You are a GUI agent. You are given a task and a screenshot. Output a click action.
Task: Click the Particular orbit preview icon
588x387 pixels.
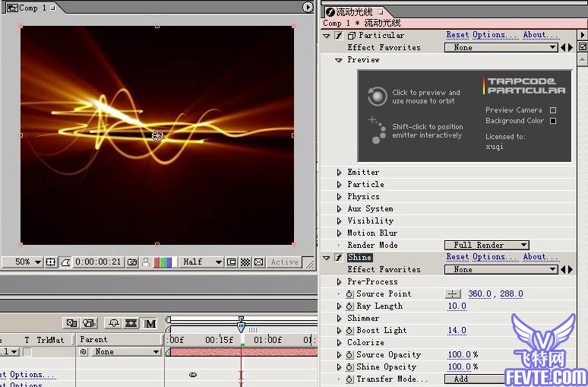click(377, 96)
